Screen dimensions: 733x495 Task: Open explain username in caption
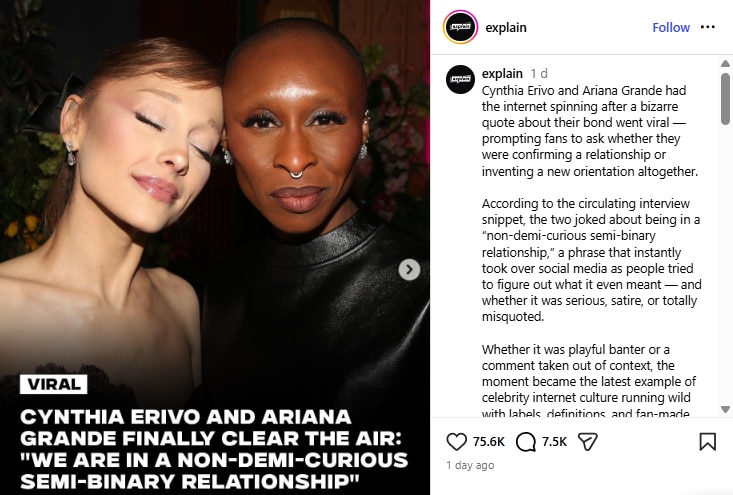tap(502, 73)
